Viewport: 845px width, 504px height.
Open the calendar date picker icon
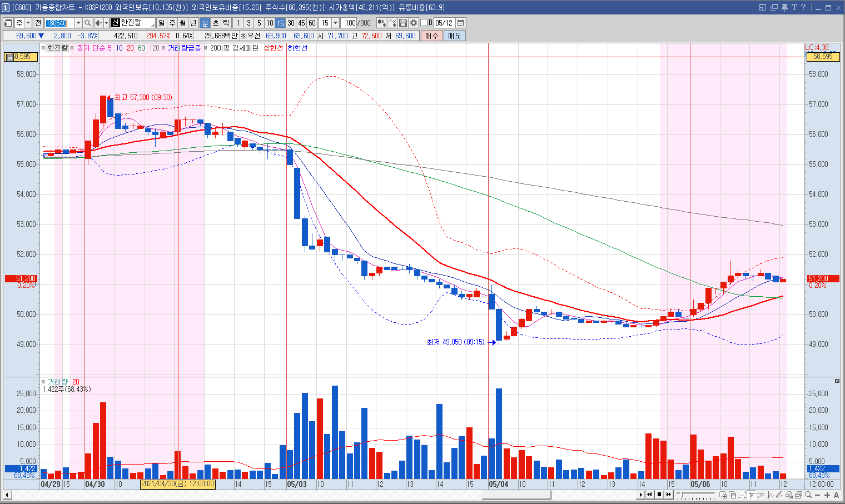coord(460,23)
